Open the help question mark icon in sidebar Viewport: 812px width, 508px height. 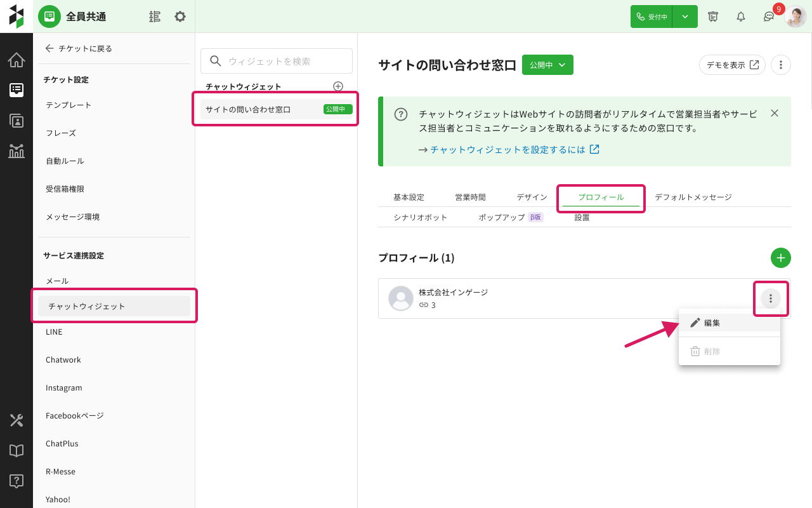point(16,481)
